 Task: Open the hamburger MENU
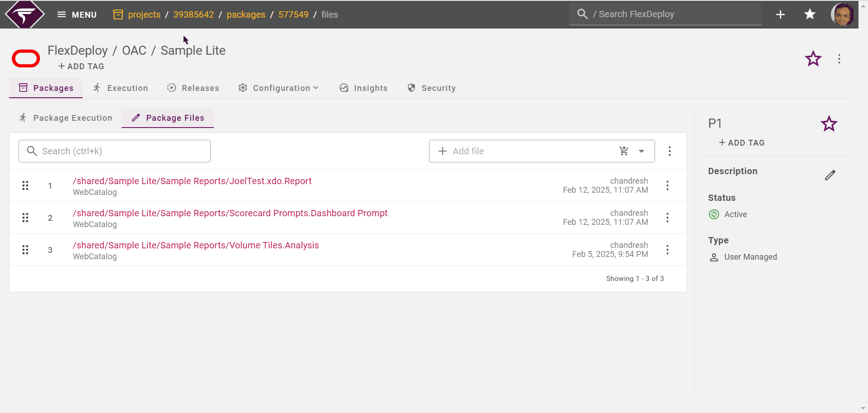point(77,14)
